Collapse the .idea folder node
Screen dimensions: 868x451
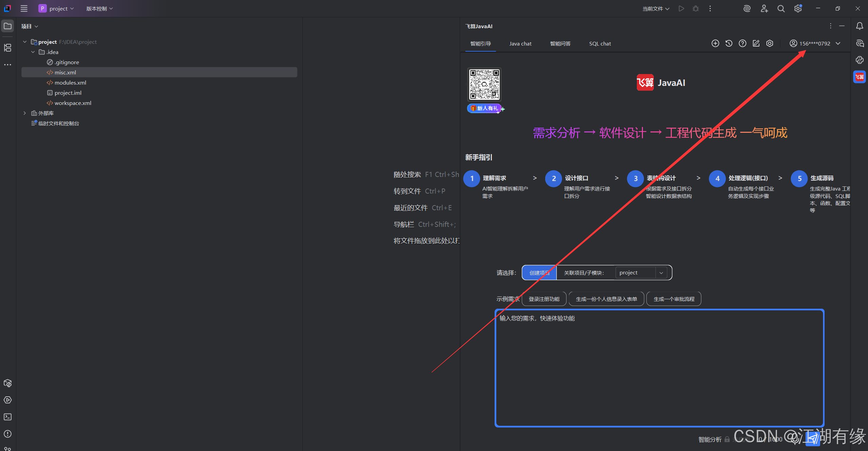tap(33, 52)
